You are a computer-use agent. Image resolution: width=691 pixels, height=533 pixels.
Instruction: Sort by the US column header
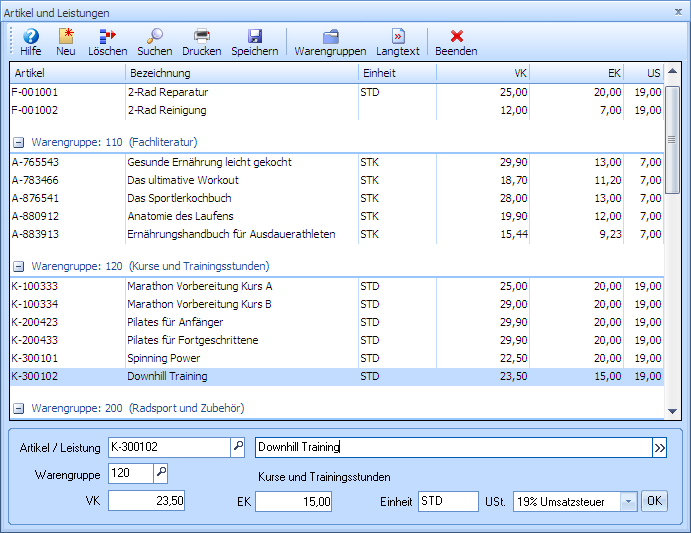[643, 73]
